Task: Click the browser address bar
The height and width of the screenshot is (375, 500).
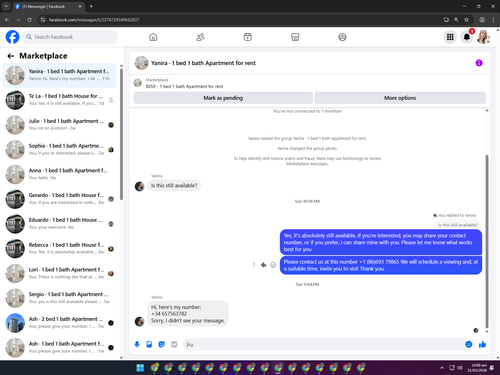Action: (x=240, y=20)
